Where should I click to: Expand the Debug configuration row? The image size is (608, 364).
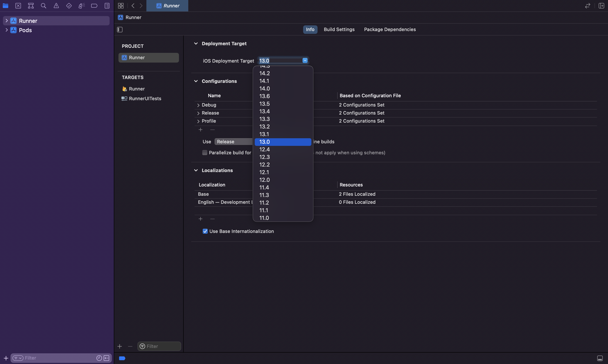click(198, 105)
